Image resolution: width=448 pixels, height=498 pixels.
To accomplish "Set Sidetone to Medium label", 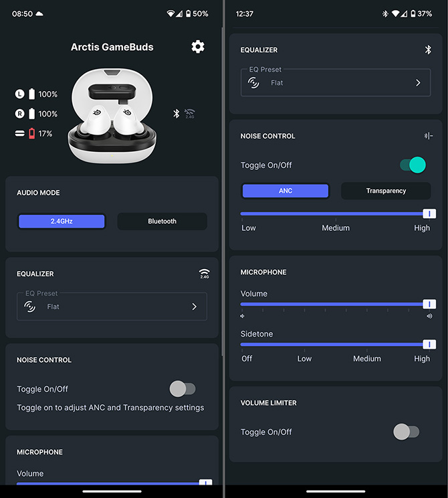I will [367, 359].
